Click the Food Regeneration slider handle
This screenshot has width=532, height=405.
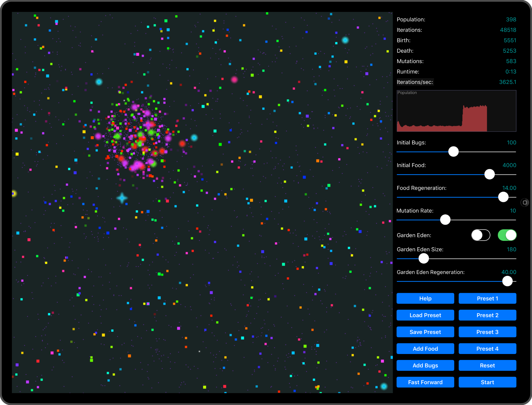pos(503,197)
